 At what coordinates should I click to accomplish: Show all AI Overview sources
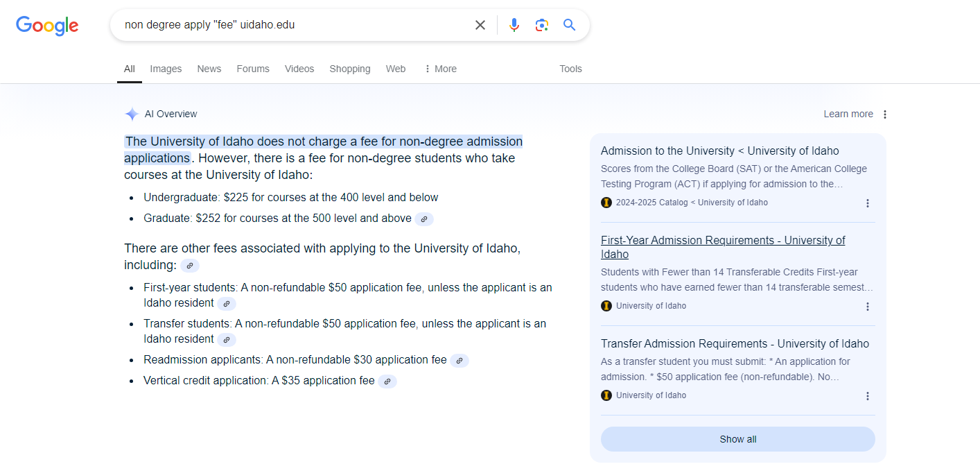pyautogui.click(x=738, y=439)
